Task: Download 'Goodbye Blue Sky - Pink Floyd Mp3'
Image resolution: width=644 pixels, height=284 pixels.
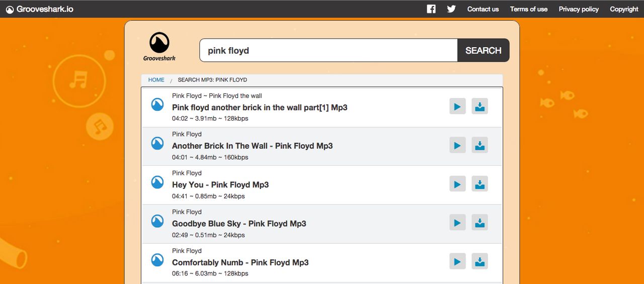Action: 480,223
